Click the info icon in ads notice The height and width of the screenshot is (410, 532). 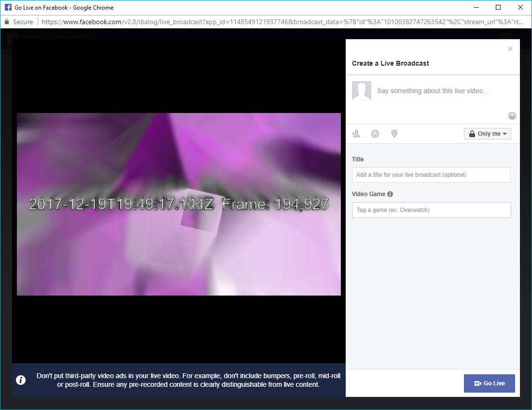pos(21,380)
